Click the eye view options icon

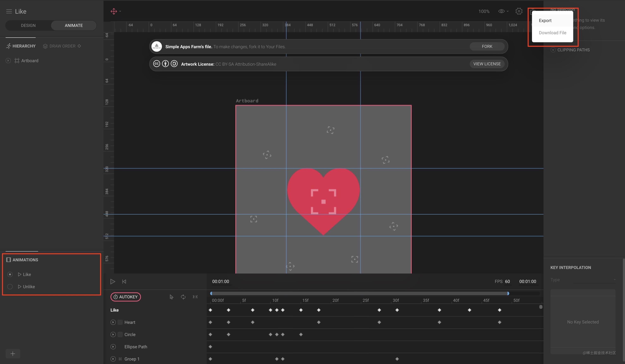coord(501,11)
